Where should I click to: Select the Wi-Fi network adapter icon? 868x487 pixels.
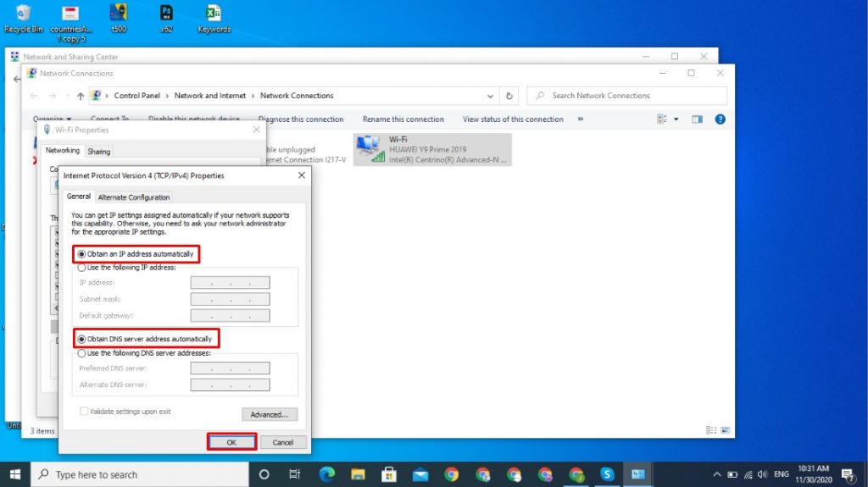click(x=370, y=148)
